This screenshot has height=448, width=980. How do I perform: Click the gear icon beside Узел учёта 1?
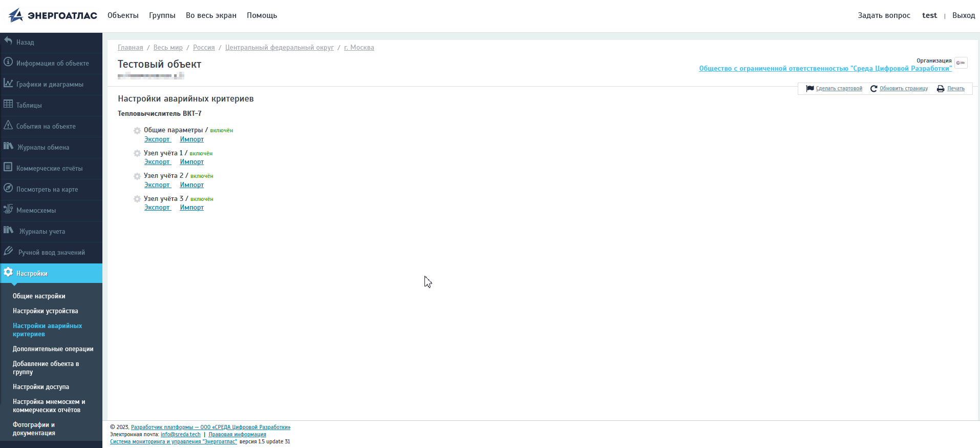point(137,153)
